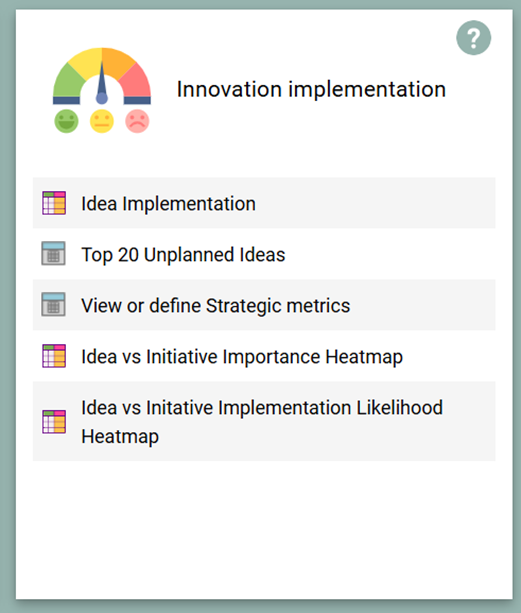This screenshot has height=613, width=521.
Task: Click the red segment of the gauge
Action: pyautogui.click(x=137, y=81)
